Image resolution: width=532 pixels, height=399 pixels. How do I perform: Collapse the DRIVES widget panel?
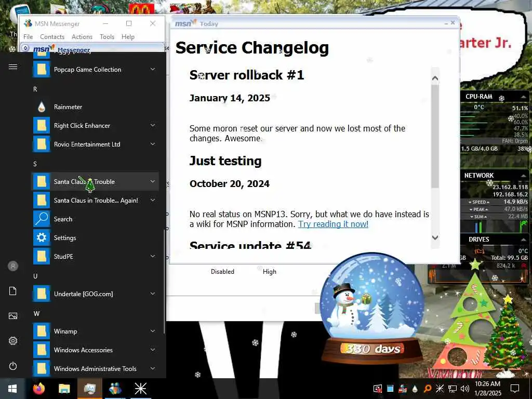524,240
